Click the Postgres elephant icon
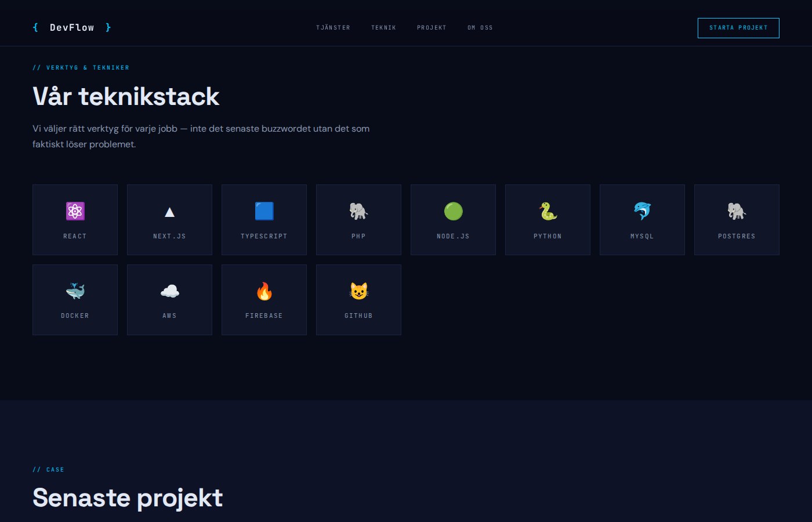This screenshot has width=812, height=522. 737,211
